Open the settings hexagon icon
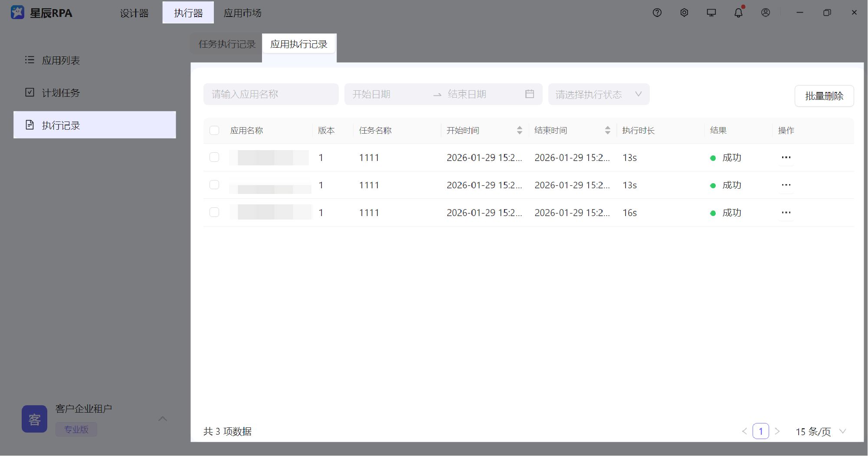This screenshot has width=868, height=456. pos(684,13)
